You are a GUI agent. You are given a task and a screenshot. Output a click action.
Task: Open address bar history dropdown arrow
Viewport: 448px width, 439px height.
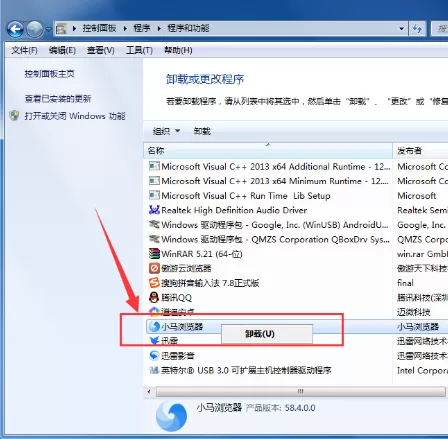[x=401, y=29]
